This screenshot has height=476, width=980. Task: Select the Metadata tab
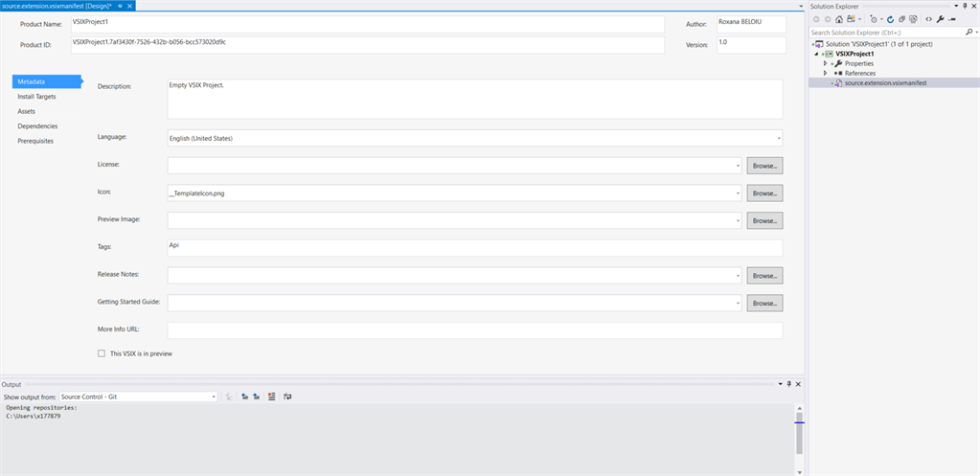click(x=47, y=81)
